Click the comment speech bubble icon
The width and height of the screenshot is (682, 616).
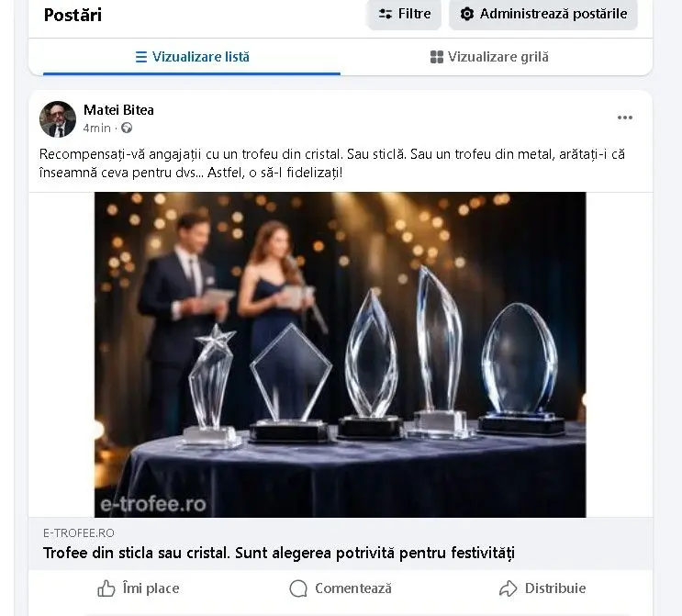pos(298,588)
